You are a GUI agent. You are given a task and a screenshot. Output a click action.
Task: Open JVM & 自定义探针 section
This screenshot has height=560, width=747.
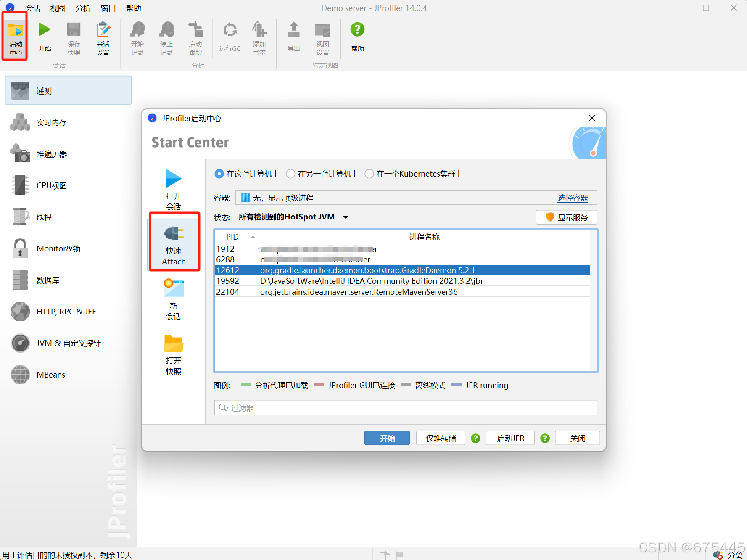68,343
